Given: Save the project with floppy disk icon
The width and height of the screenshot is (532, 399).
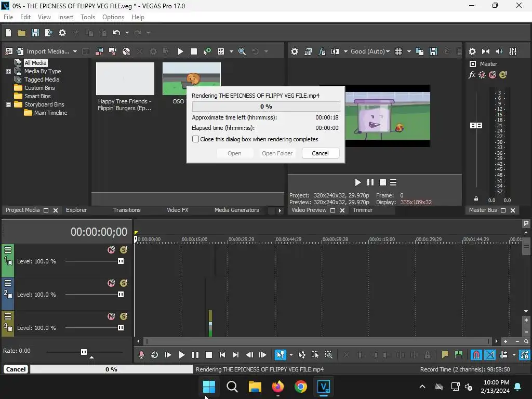Looking at the screenshot, I should coord(35,33).
